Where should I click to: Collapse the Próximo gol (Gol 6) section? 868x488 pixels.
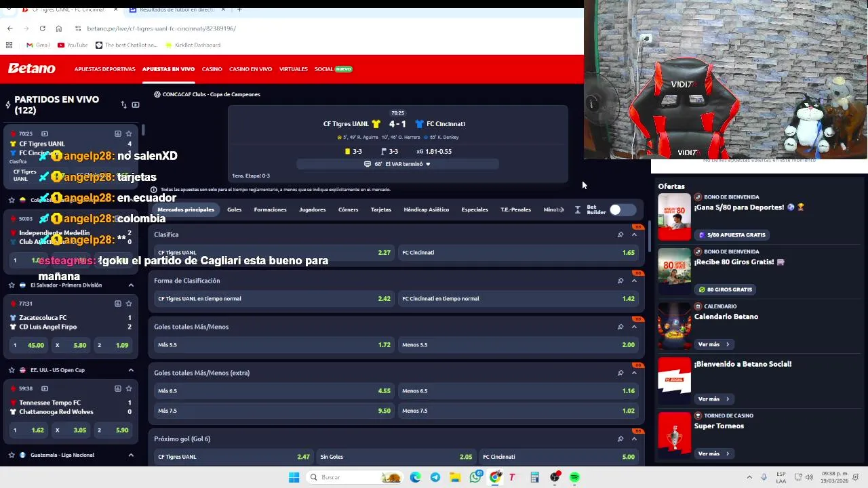[x=635, y=439]
